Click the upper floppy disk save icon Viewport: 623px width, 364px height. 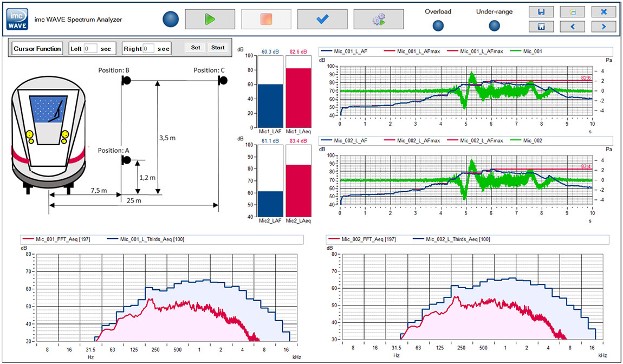click(541, 12)
